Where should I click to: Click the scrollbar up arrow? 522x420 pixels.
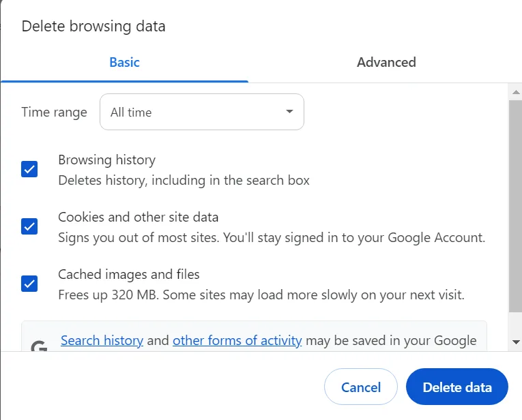point(516,92)
